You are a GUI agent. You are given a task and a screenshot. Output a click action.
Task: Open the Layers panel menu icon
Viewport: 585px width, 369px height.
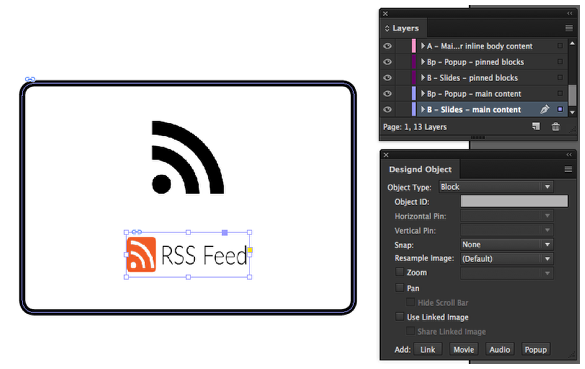click(569, 28)
